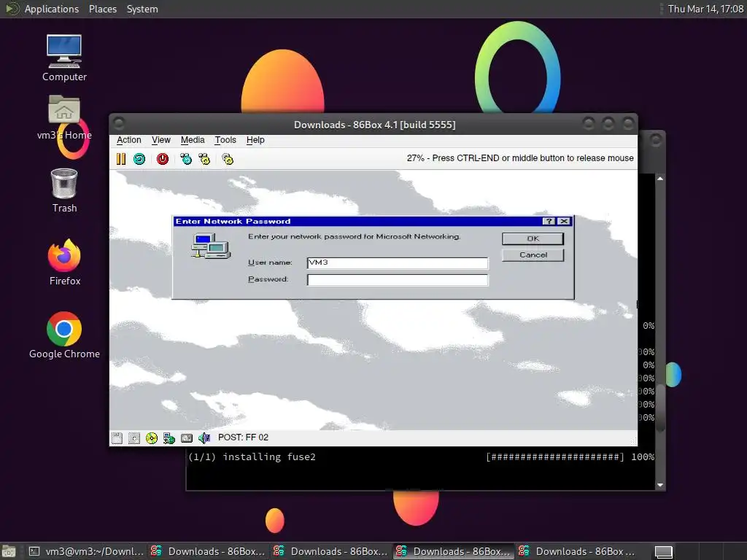Open the Help menu
Screen dimensions: 747x560
click(x=255, y=140)
